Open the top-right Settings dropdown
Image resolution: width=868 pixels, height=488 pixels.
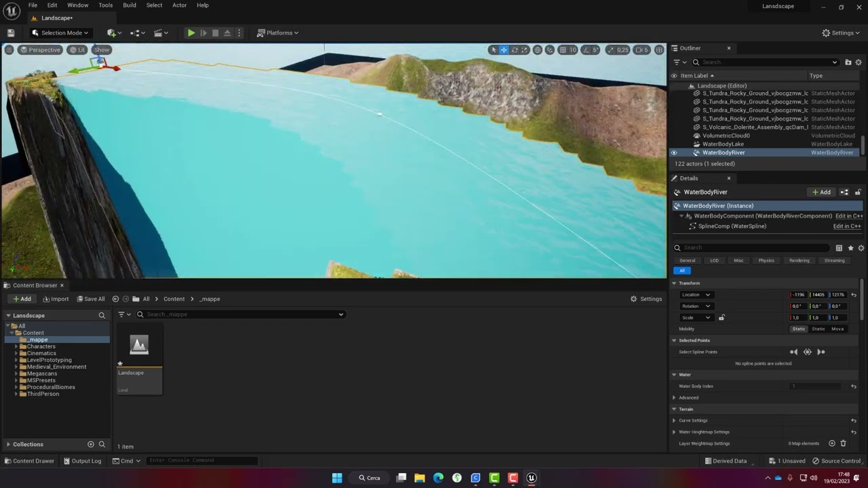coord(840,33)
